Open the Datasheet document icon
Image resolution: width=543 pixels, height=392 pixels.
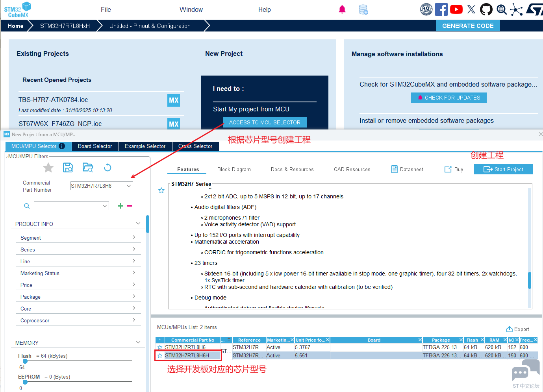(x=394, y=169)
